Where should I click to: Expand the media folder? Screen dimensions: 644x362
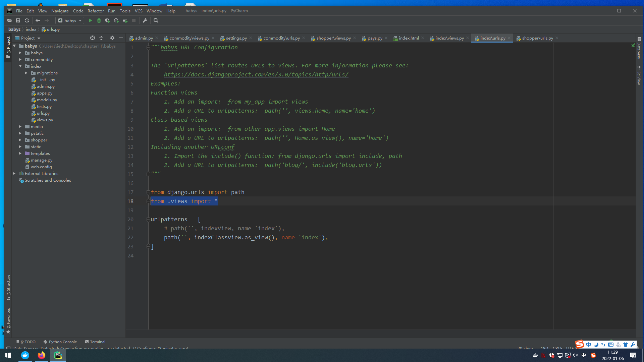(20, 126)
